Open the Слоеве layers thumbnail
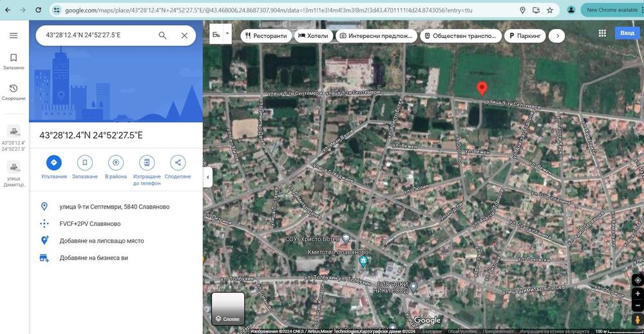Screen dimensions: 644x334 pyautogui.click(x=228, y=308)
